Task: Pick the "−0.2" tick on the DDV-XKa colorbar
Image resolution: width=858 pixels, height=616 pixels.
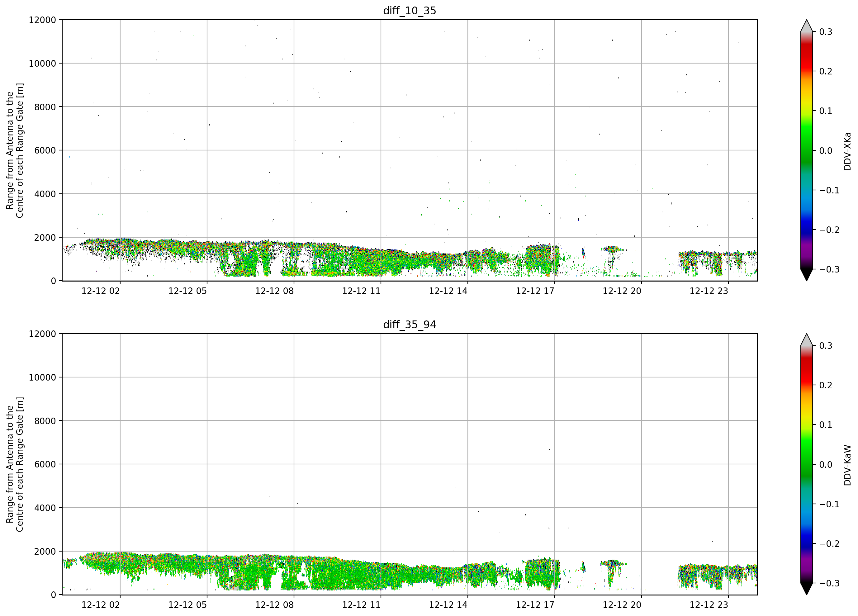Action: (x=829, y=230)
